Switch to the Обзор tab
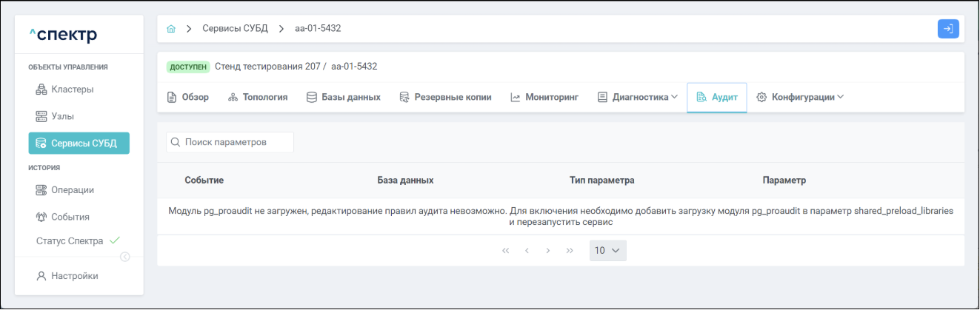The width and height of the screenshot is (980, 310). tap(187, 97)
